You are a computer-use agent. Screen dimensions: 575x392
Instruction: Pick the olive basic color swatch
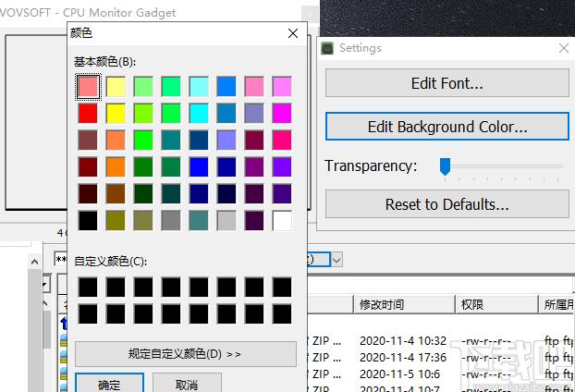coord(116,220)
